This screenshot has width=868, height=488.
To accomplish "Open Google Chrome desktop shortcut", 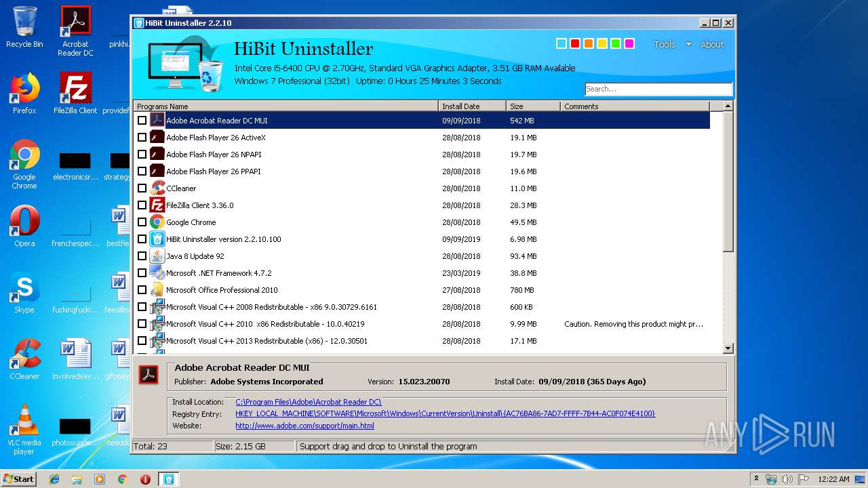I will (24, 164).
